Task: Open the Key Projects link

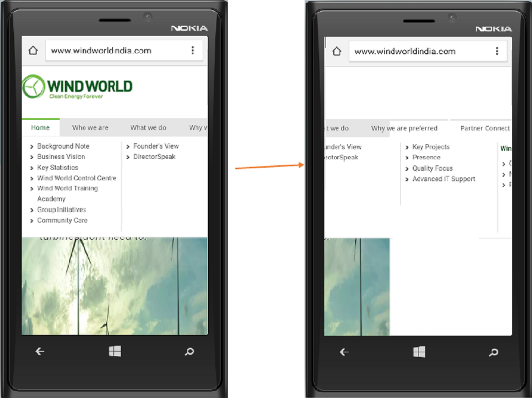Action: [430, 147]
